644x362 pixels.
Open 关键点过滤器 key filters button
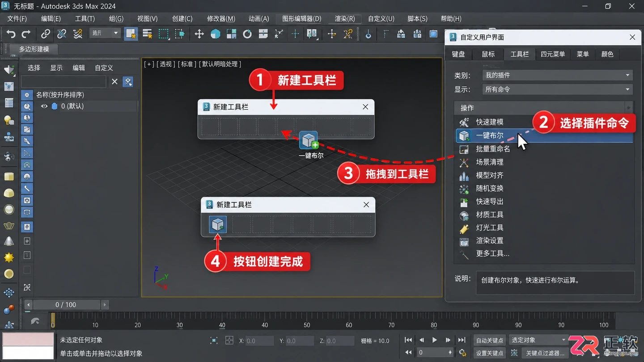(x=545, y=353)
